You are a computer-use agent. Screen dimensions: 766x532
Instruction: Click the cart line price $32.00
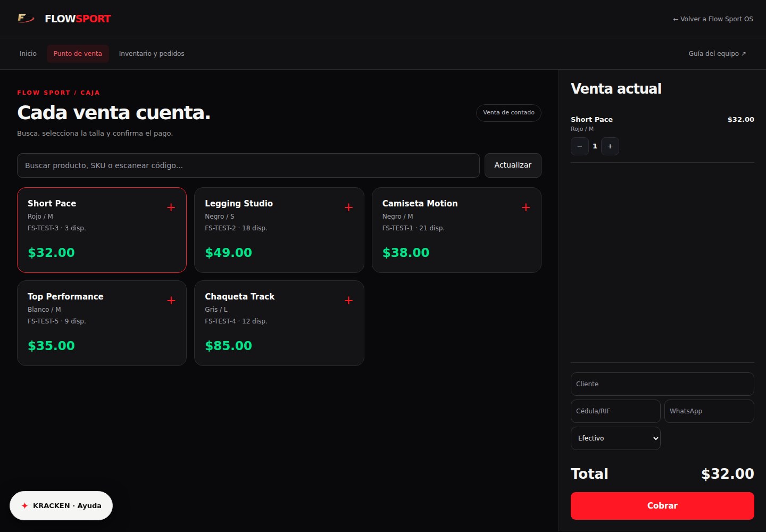pyautogui.click(x=741, y=120)
